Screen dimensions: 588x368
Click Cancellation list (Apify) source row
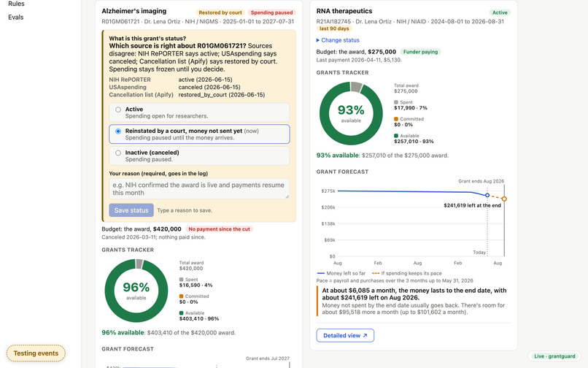click(187, 95)
